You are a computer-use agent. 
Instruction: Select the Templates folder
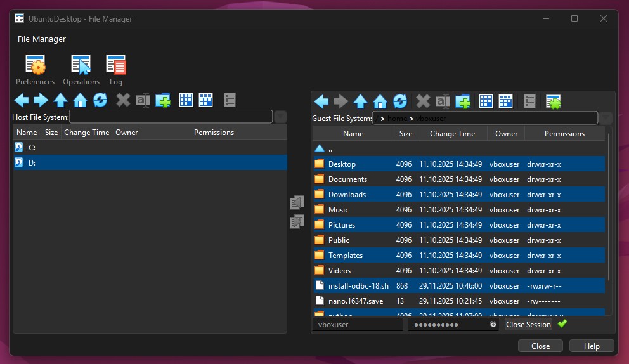459,256
